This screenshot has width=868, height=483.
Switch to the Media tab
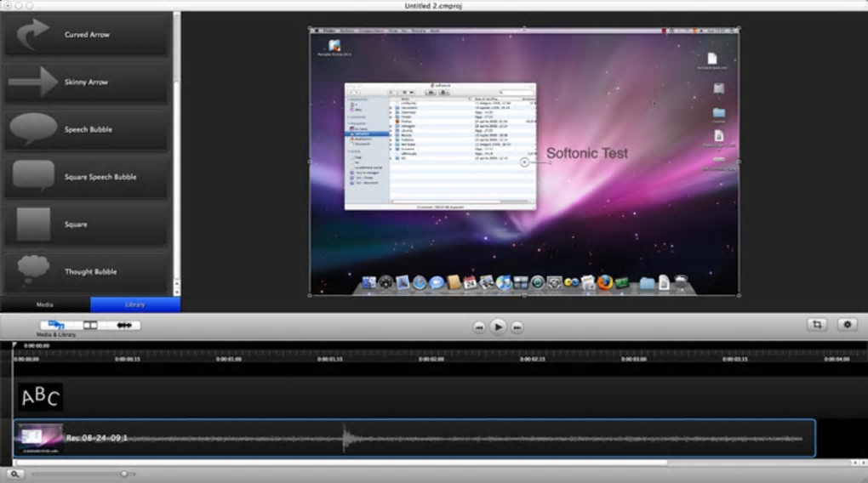pyautogui.click(x=45, y=304)
